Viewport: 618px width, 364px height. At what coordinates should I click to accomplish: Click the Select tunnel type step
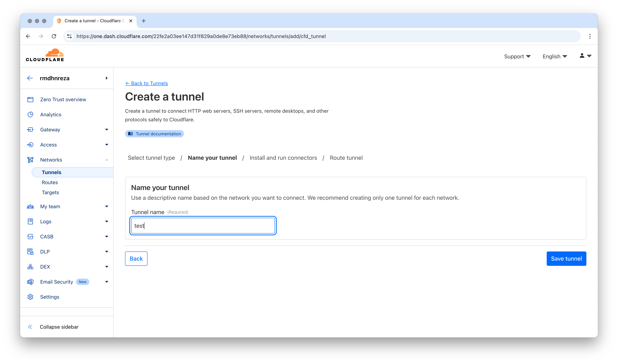point(151,158)
